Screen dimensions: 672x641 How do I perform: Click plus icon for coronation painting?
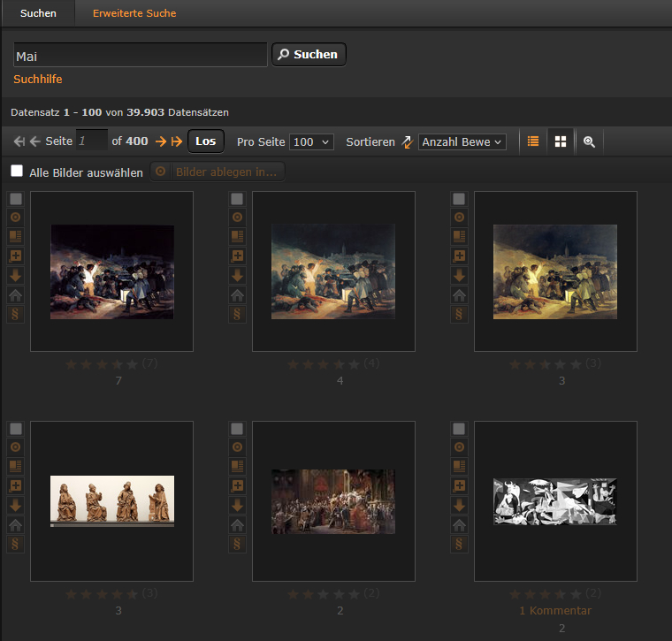click(x=237, y=486)
